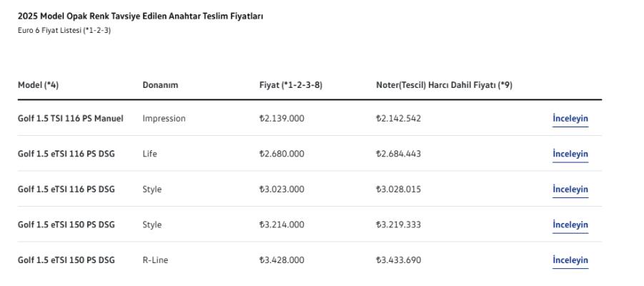Click the ₺3.428.000 price
This screenshot has height=286, width=644.
pyautogui.click(x=282, y=260)
